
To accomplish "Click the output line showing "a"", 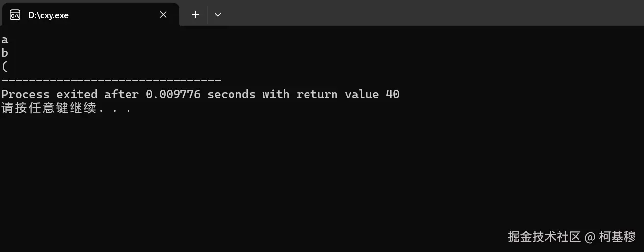I will [x=5, y=40].
